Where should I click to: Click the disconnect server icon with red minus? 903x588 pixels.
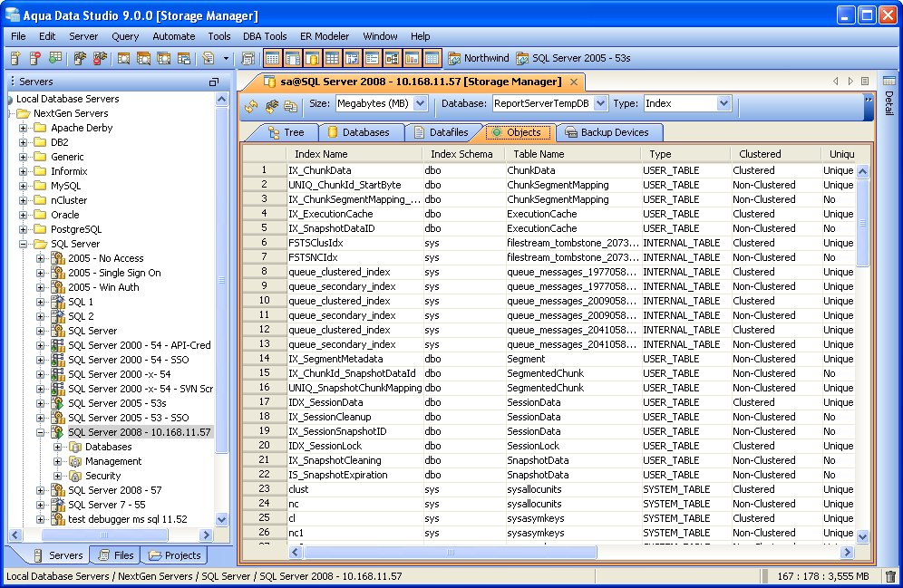(x=101, y=58)
